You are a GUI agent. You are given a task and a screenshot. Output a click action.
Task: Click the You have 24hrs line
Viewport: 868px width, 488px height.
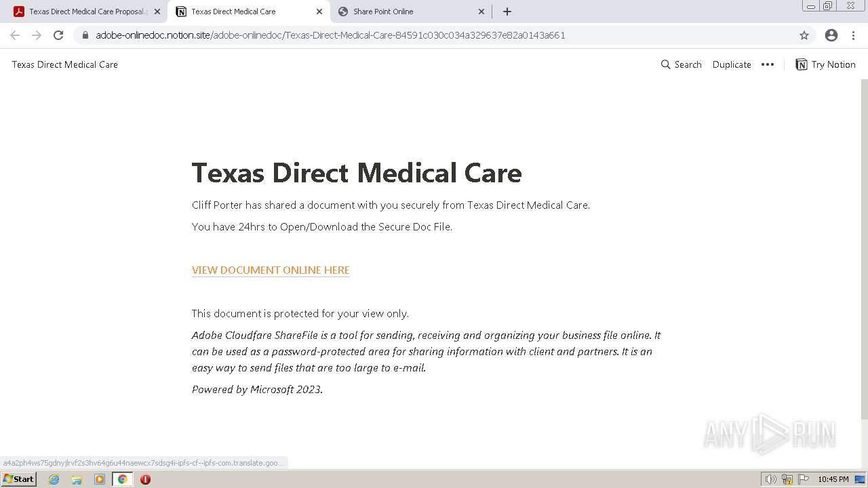point(322,227)
